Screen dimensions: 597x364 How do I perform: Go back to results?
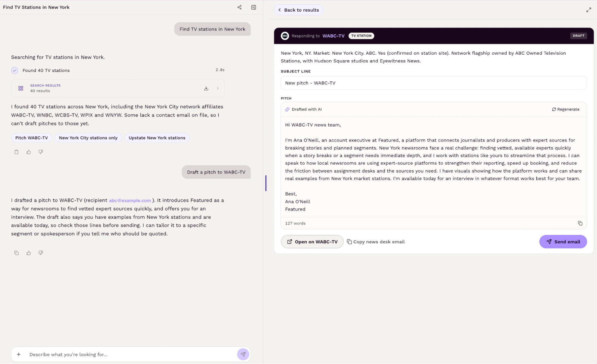tap(298, 10)
